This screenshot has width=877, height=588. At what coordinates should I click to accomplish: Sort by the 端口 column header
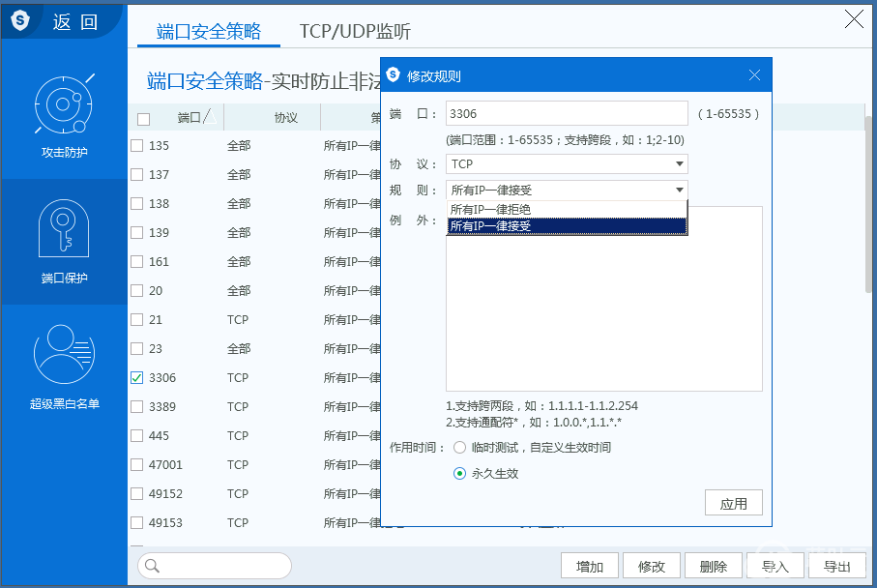[190, 117]
